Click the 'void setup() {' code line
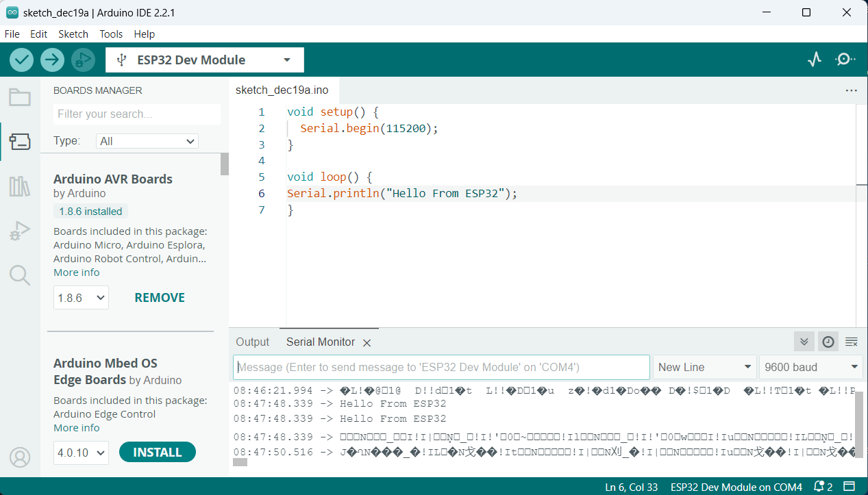 pyautogui.click(x=333, y=112)
